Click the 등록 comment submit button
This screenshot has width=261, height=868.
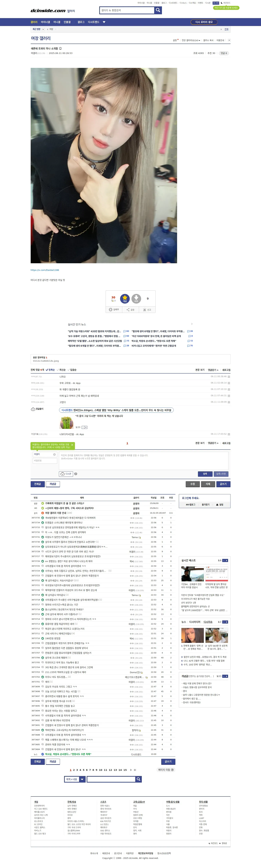coord(205,474)
